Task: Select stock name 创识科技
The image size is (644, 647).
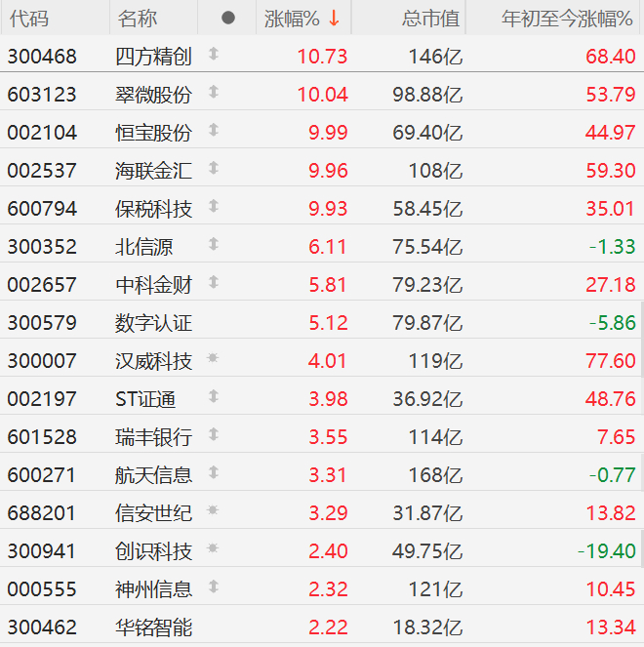Action: point(153,551)
